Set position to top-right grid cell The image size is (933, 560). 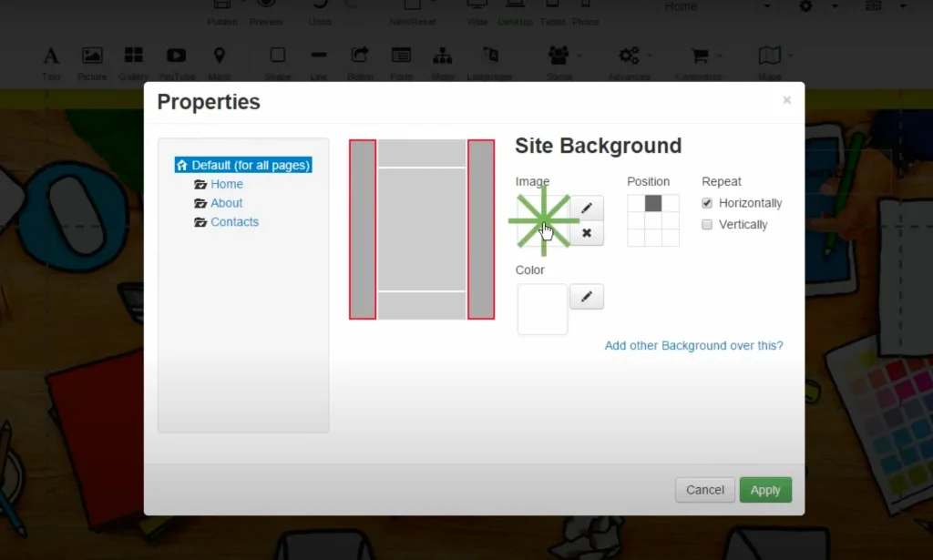pyautogui.click(x=671, y=203)
